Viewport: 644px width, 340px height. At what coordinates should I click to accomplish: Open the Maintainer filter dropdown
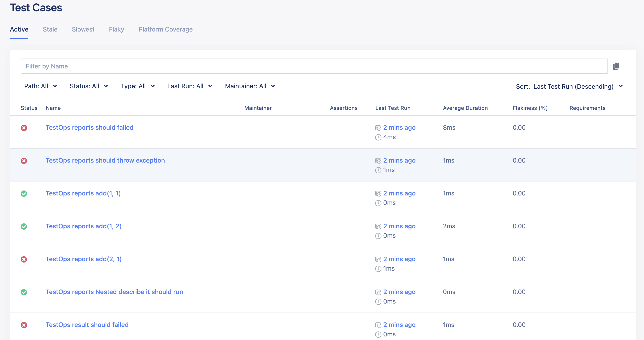[x=250, y=86]
